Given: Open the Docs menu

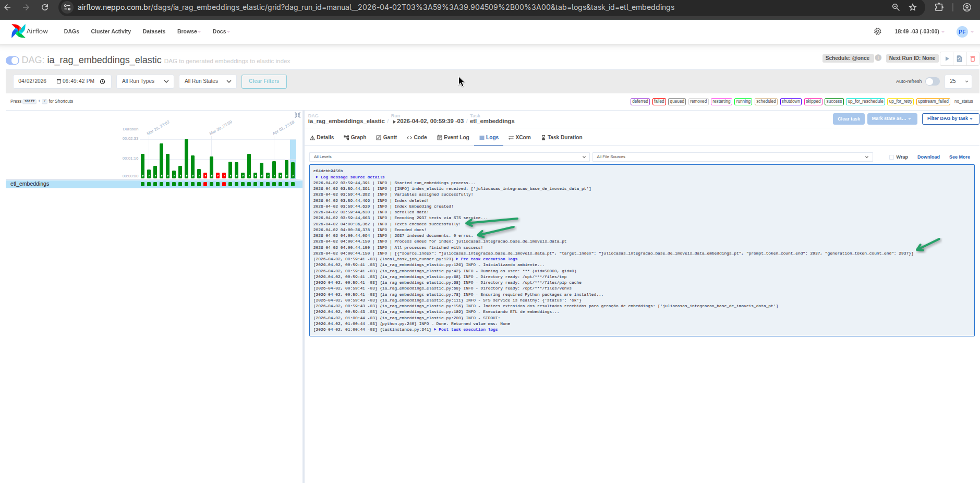Looking at the screenshot, I should point(221,32).
